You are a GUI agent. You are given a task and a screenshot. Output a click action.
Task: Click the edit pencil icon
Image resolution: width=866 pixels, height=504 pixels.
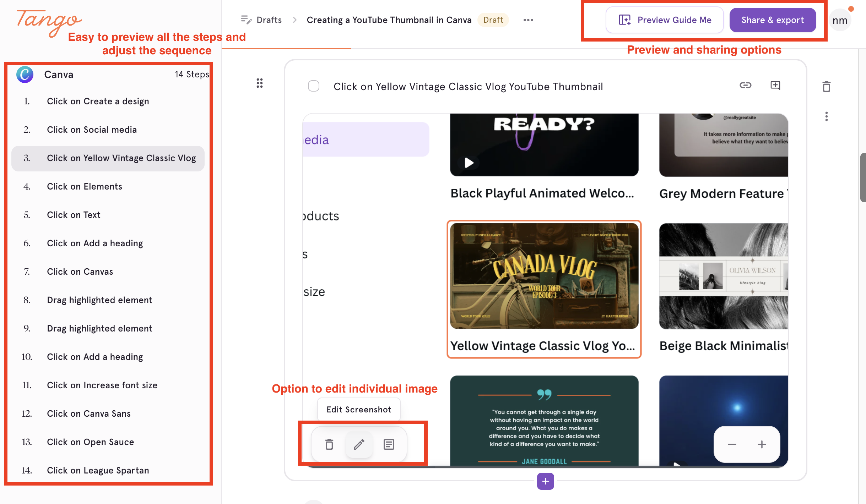[358, 444]
